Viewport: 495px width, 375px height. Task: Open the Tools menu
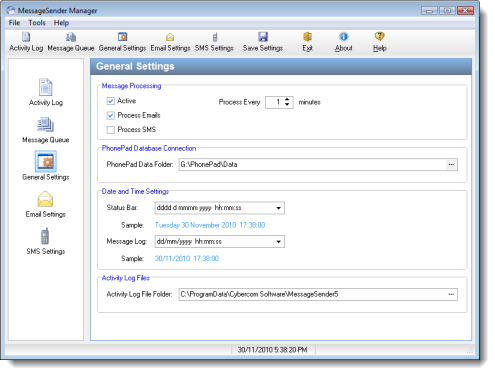(37, 23)
